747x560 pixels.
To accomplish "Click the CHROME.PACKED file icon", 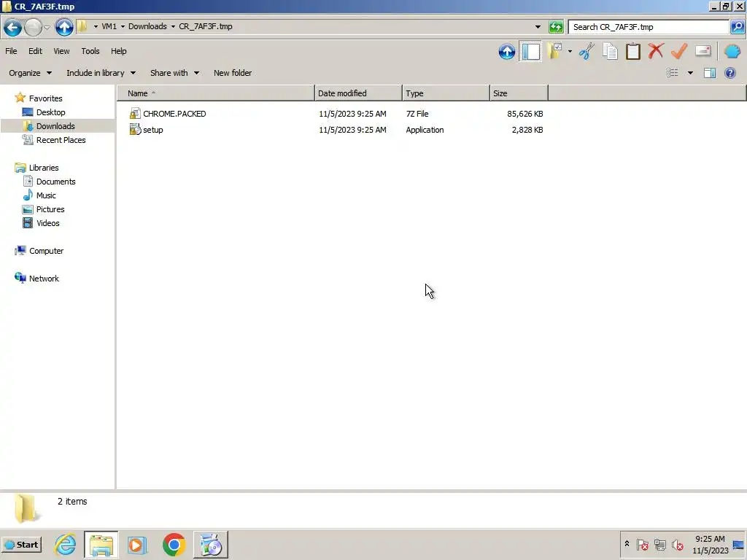I will point(135,113).
